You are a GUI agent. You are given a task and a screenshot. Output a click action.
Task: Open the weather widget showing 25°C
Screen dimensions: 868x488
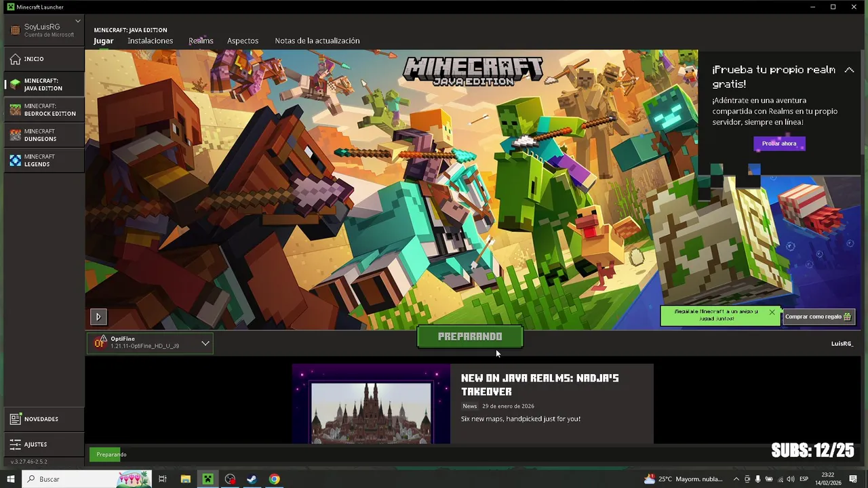[x=684, y=479]
